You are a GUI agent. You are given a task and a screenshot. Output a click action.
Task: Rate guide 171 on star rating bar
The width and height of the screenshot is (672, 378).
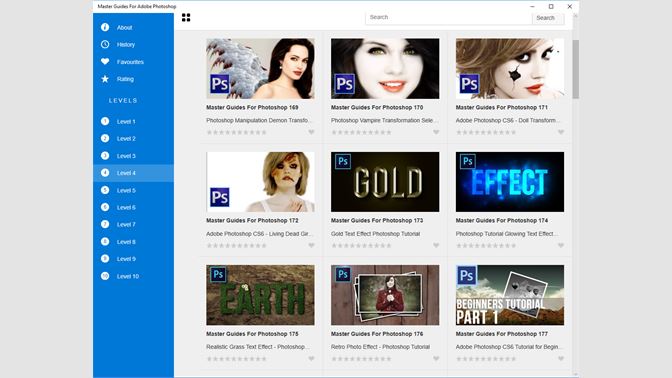(x=486, y=132)
